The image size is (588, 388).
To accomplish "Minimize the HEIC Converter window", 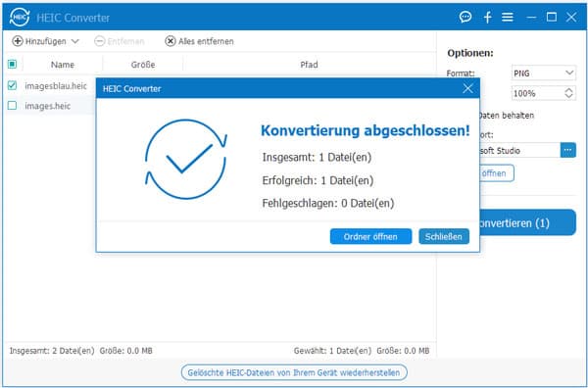I will pyautogui.click(x=531, y=18).
